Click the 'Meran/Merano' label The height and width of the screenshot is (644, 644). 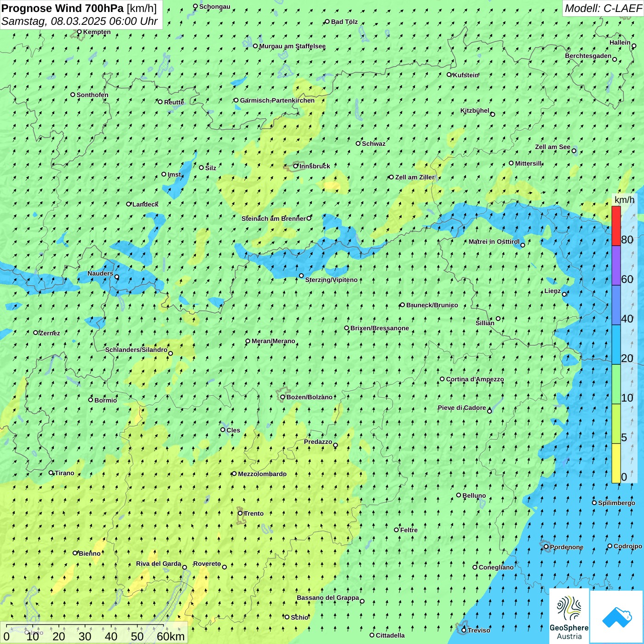pos(273,341)
